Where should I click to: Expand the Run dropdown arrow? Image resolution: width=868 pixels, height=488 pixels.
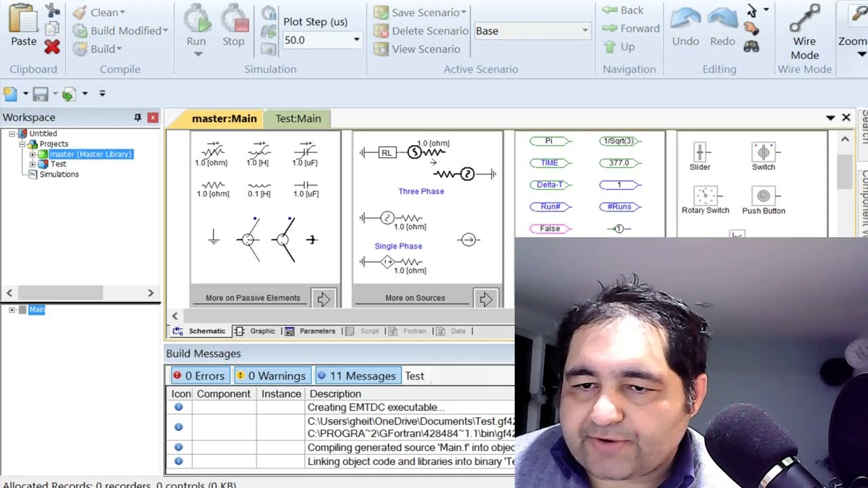197,54
